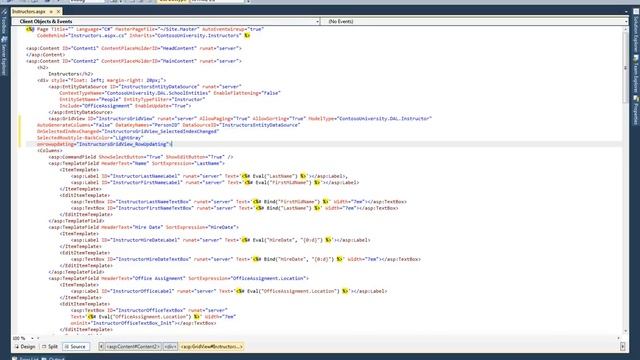Switch to Source view
Image resolution: width=640 pixels, height=360 pixels.
click(76, 347)
